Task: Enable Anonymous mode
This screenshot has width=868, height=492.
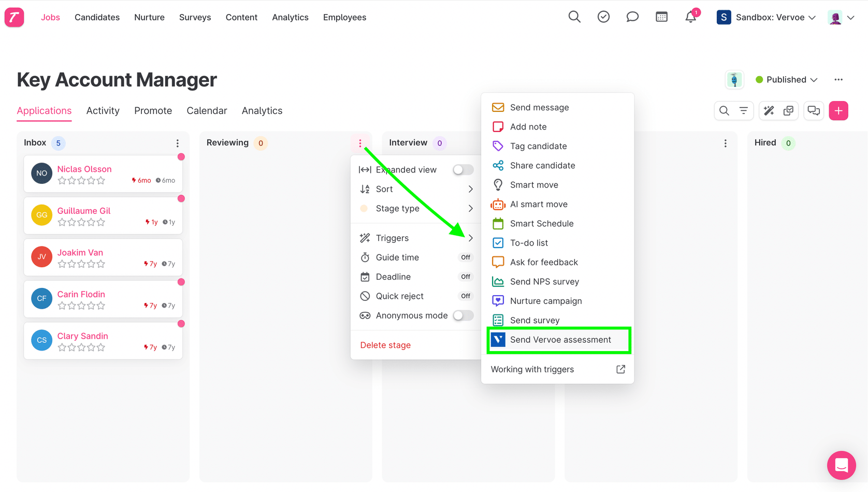Action: (462, 315)
